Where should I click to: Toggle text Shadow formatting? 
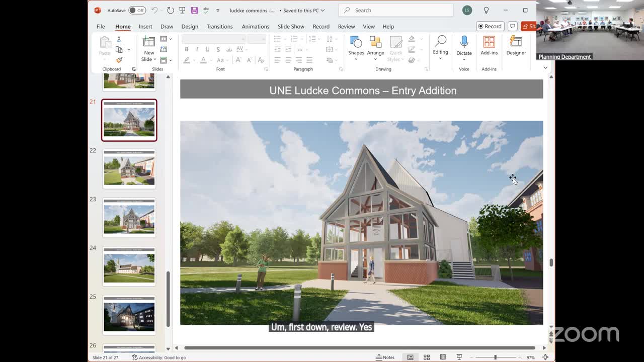218,49
